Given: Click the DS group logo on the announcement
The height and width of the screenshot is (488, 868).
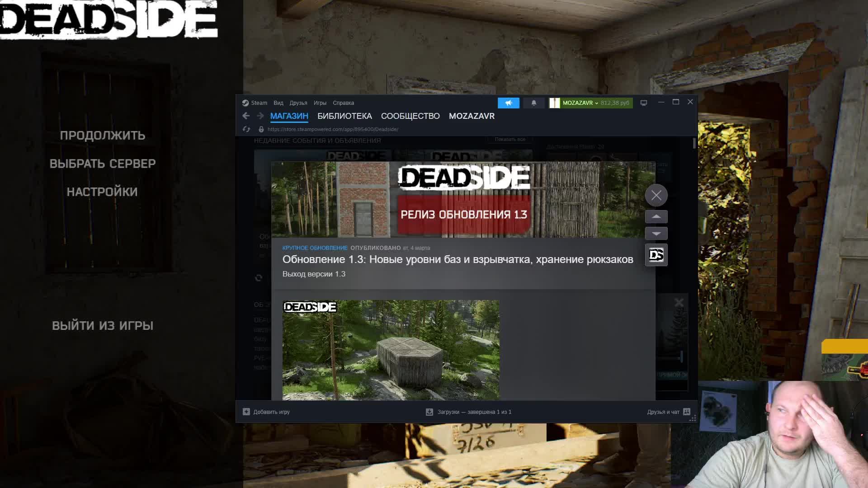Looking at the screenshot, I should 656,254.
